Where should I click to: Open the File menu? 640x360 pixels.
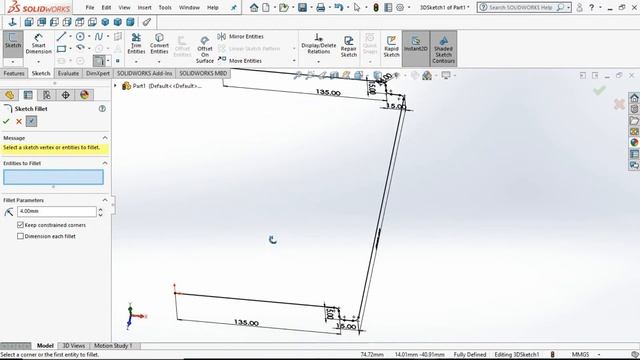pos(90,7)
